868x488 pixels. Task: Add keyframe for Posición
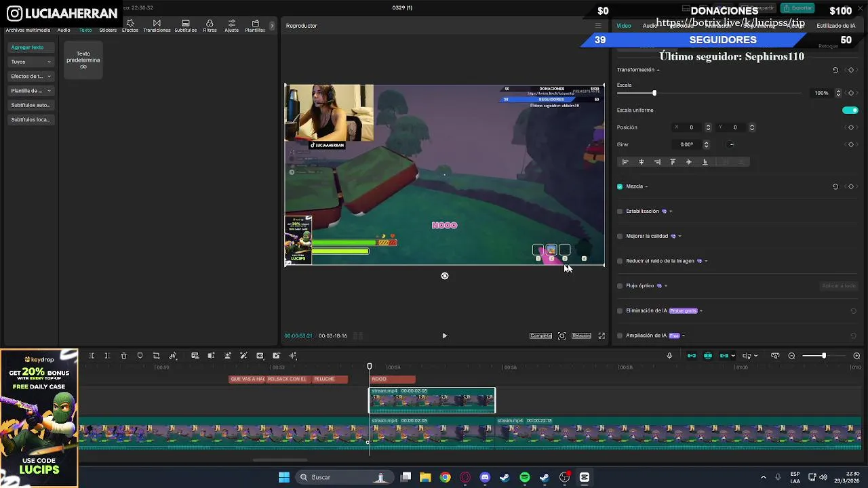coord(851,127)
